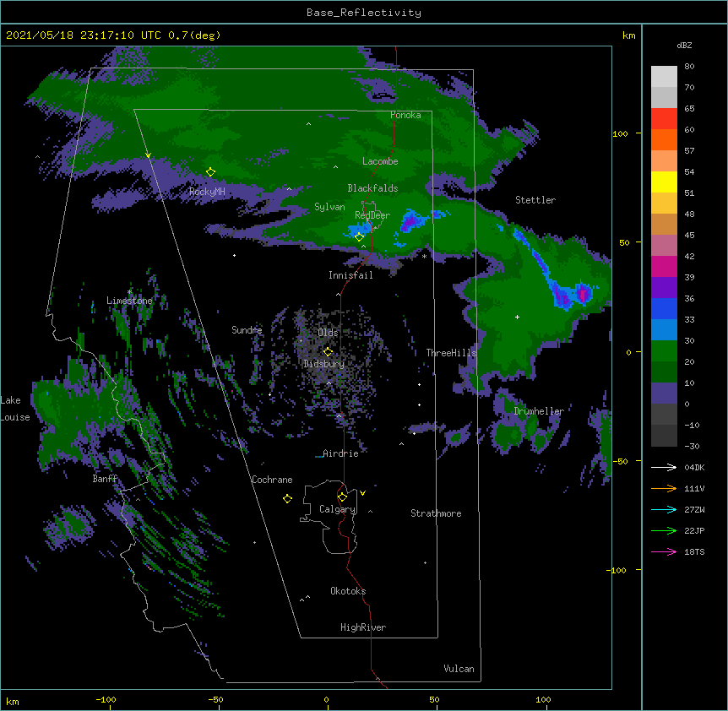Select the yellow diamond marker near RockyMH
The width and height of the screenshot is (728, 711).
tap(211, 172)
